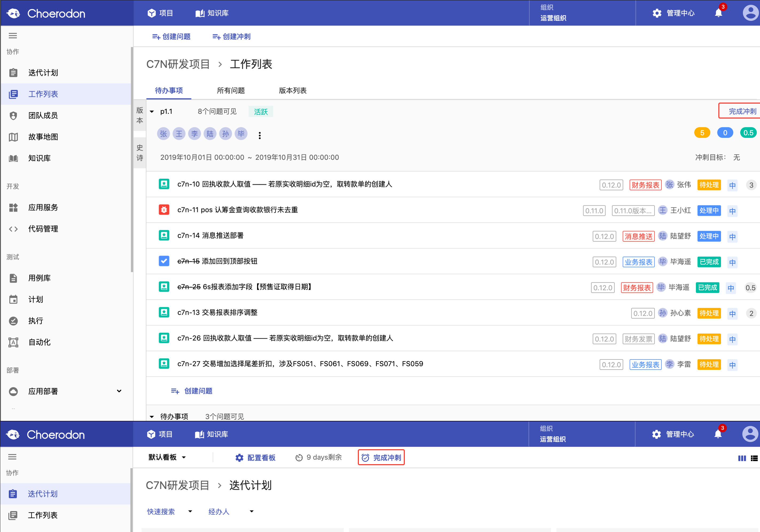Open the 史诗 side panel tab
The width and height of the screenshot is (760, 532).
140,153
